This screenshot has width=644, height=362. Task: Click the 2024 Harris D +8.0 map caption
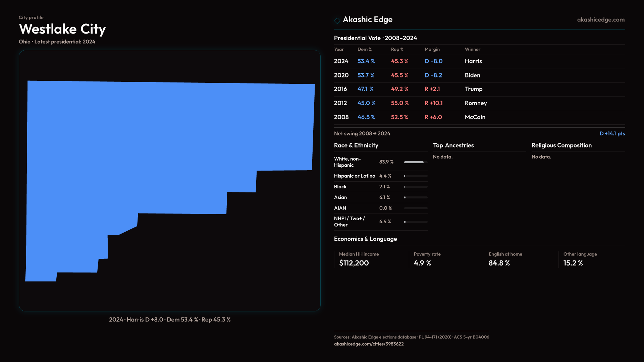[170, 320]
